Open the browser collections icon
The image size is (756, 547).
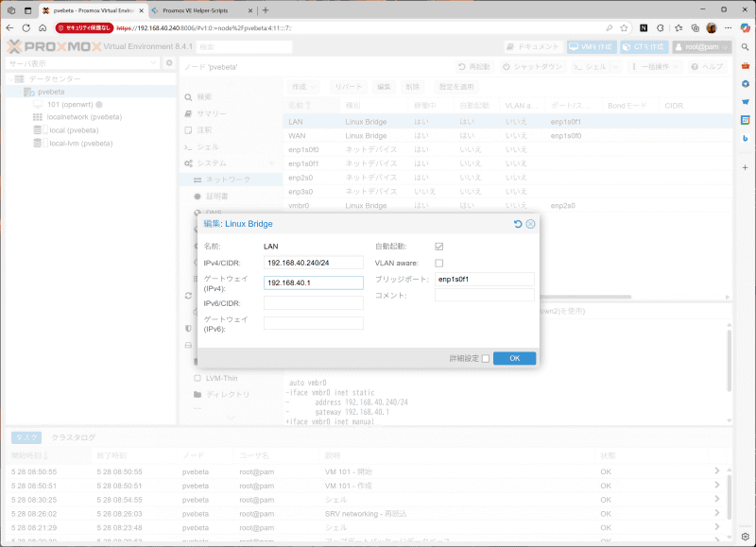click(695, 28)
